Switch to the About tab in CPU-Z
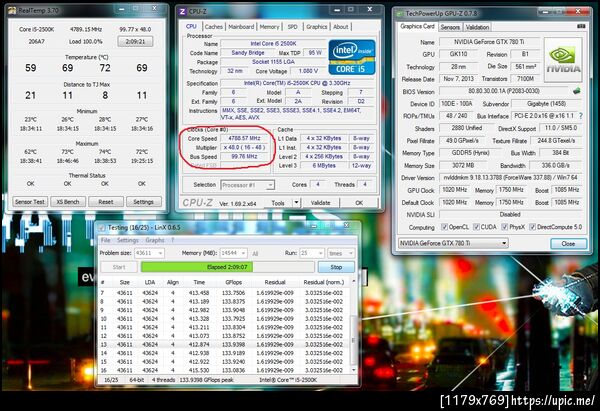 coord(341,27)
